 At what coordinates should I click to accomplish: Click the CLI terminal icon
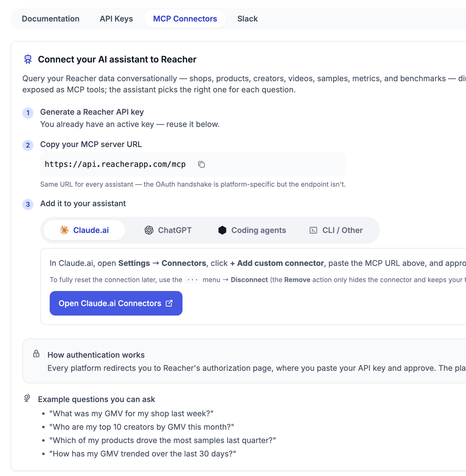pos(313,230)
